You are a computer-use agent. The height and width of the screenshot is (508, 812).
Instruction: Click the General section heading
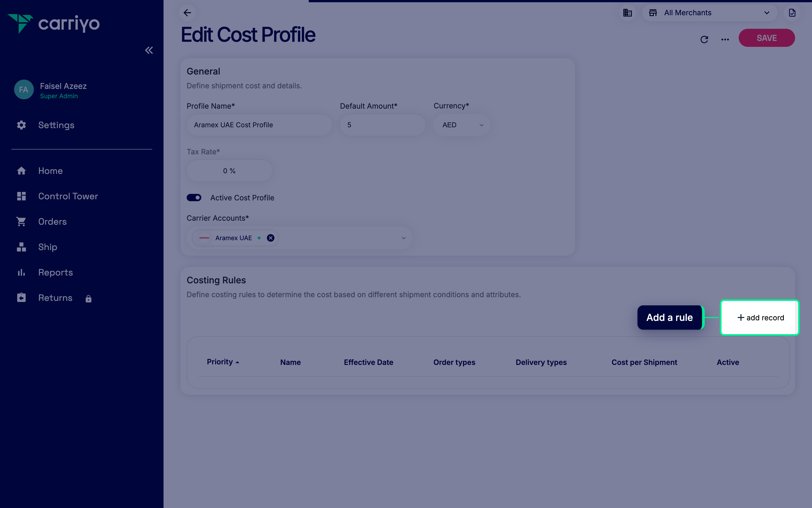203,71
